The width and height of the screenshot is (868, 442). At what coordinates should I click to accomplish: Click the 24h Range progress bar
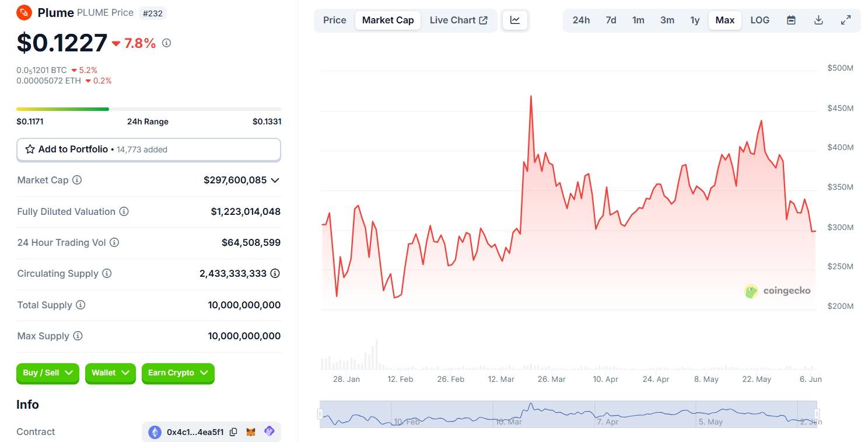click(x=149, y=109)
